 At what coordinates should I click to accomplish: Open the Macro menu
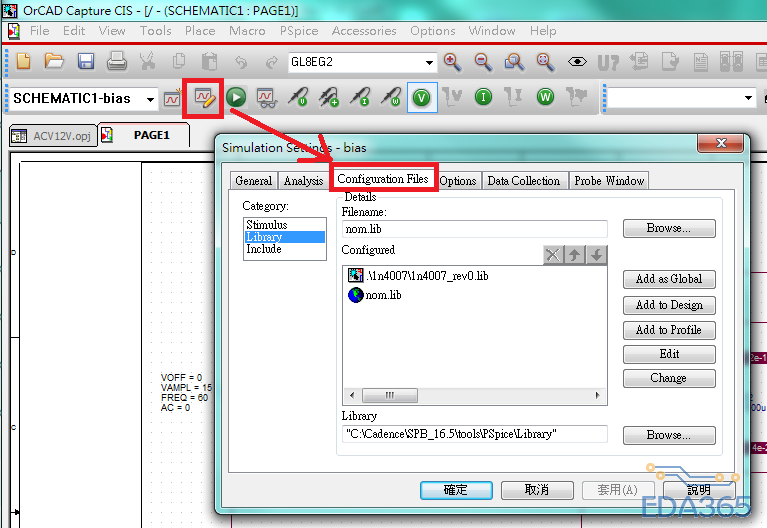(247, 31)
